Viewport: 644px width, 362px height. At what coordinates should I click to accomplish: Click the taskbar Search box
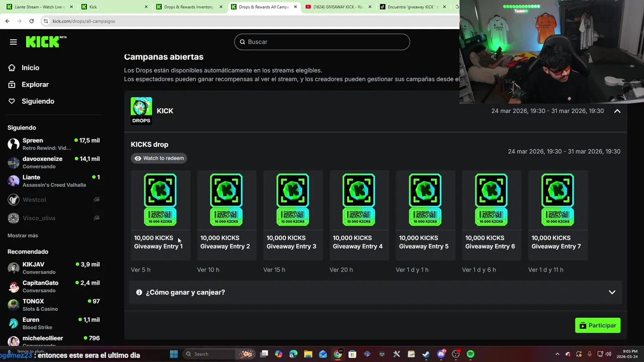[218, 354]
